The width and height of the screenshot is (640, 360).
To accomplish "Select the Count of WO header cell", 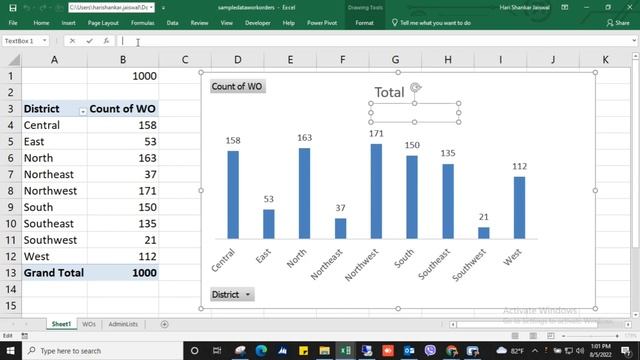I will 123,109.
